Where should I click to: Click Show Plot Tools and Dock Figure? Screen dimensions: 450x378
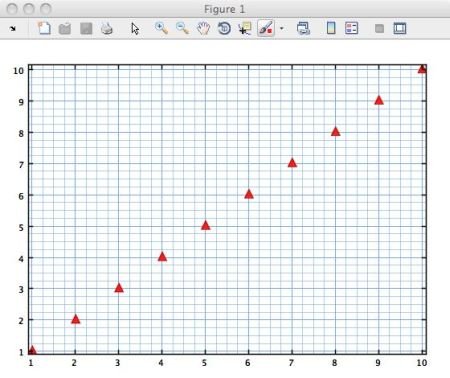400,28
